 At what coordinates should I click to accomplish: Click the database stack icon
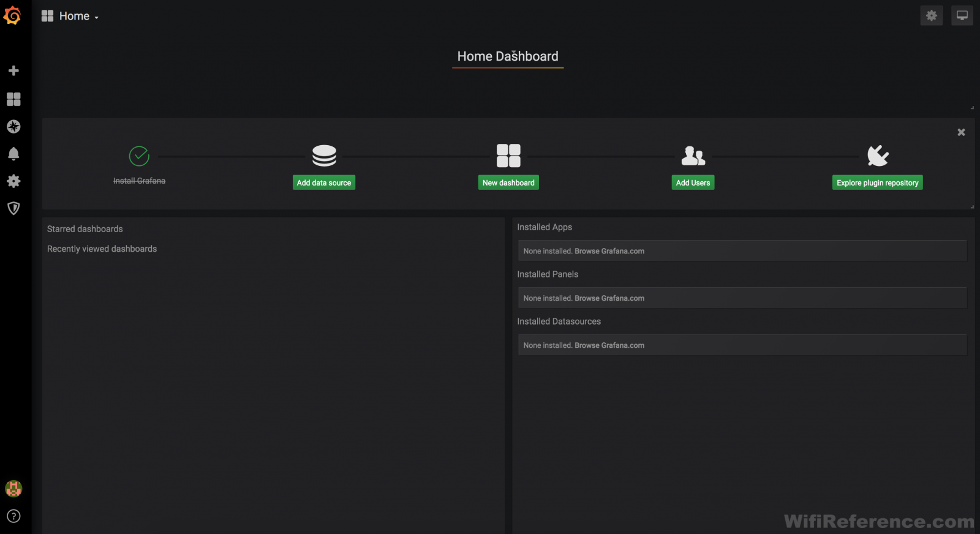(324, 156)
